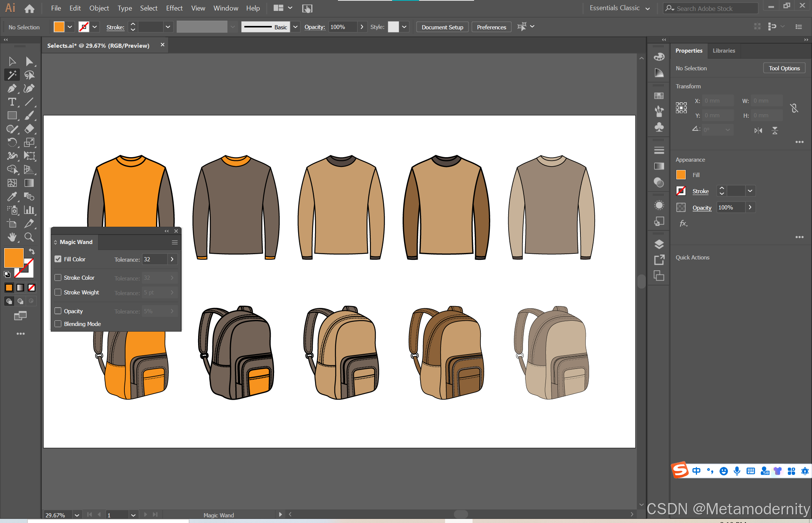Select the Pen tool
The height and width of the screenshot is (523, 812).
tap(12, 88)
